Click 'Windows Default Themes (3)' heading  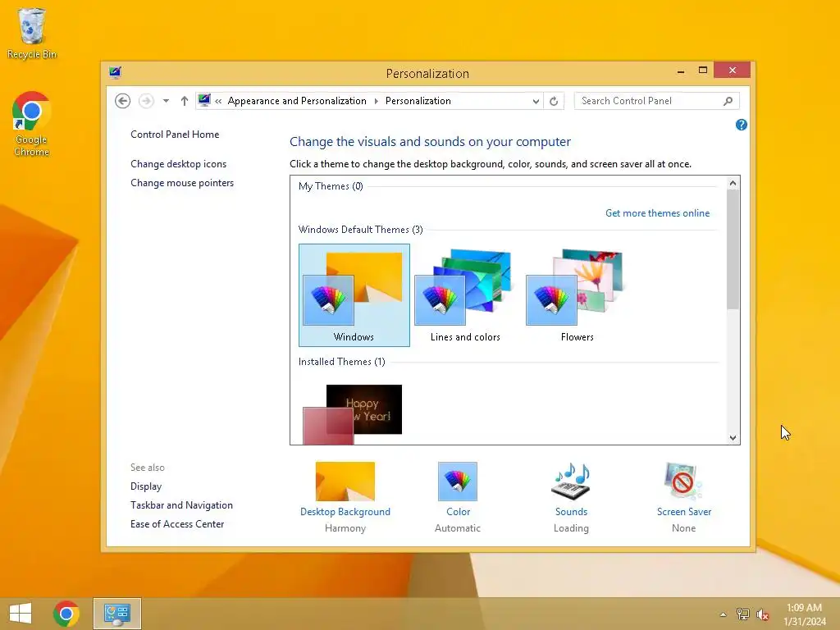(361, 230)
